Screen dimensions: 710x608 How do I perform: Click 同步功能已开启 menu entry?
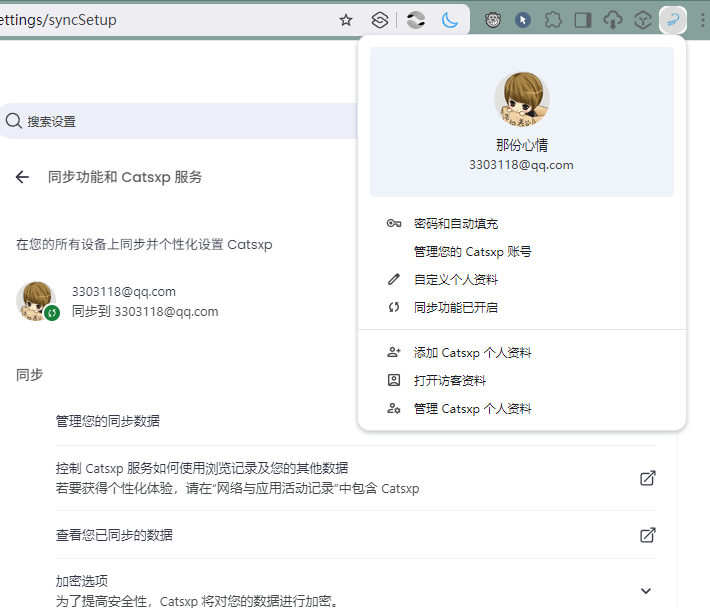(522, 308)
